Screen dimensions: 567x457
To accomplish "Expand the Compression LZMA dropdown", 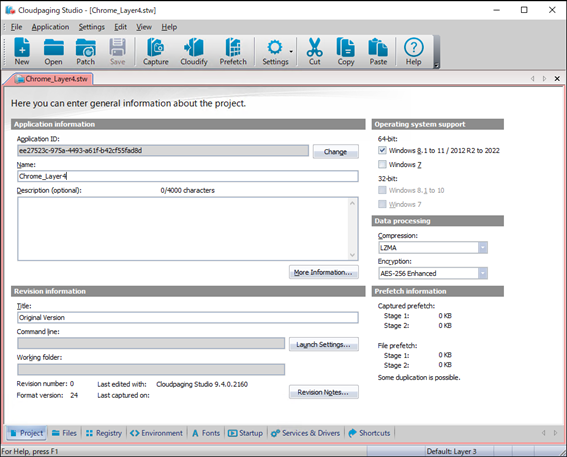I will pyautogui.click(x=482, y=248).
